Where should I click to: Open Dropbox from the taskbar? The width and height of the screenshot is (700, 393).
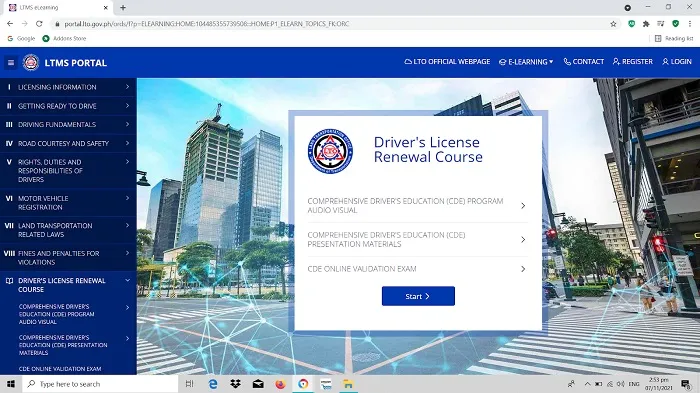[x=235, y=384]
